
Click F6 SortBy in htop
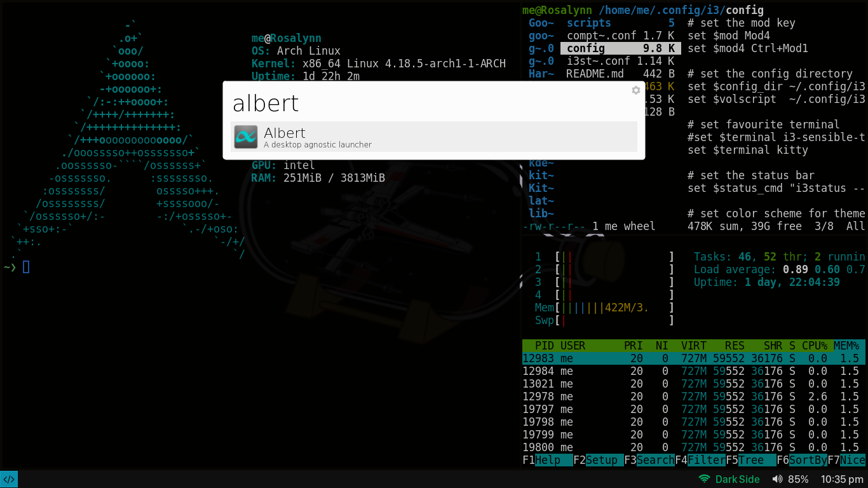click(x=802, y=460)
